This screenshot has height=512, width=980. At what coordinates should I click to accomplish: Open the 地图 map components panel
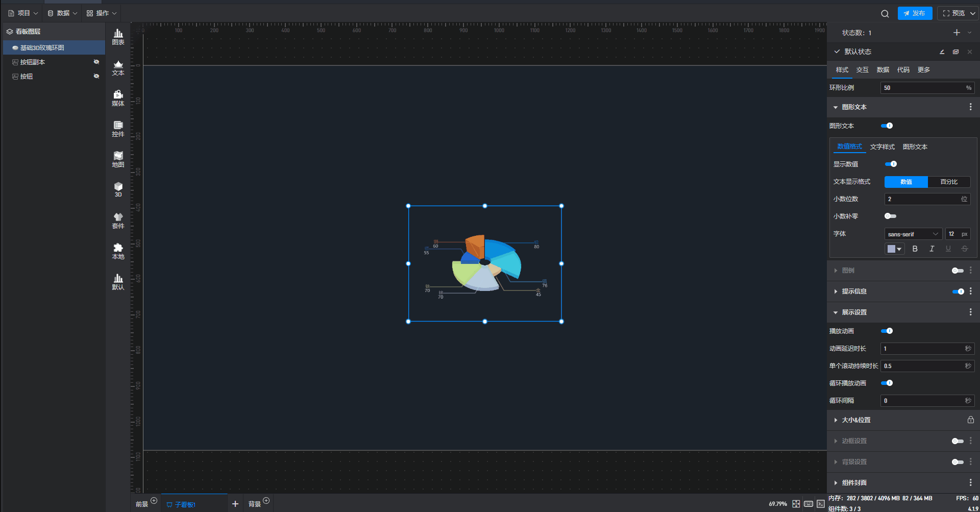pyautogui.click(x=118, y=159)
